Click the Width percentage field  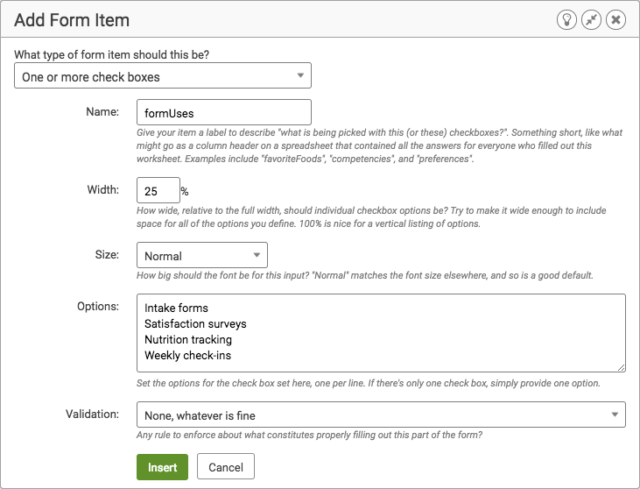158,190
